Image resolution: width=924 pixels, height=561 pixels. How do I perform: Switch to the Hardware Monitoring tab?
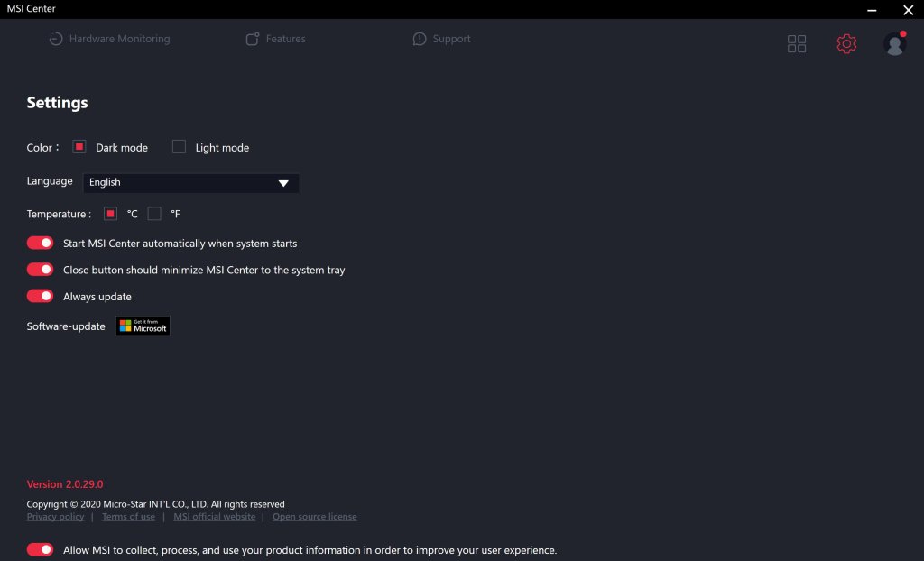[109, 39]
